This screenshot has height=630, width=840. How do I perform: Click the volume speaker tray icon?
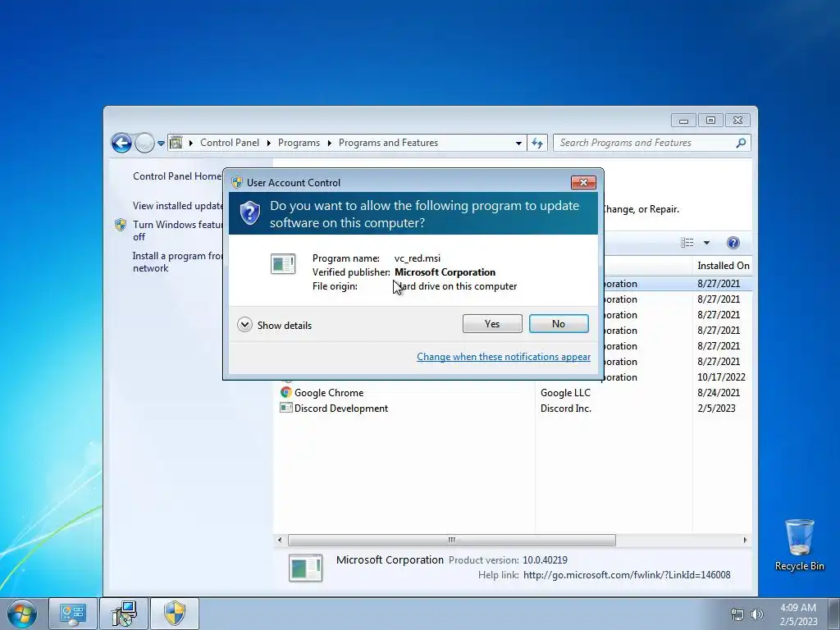point(756,614)
